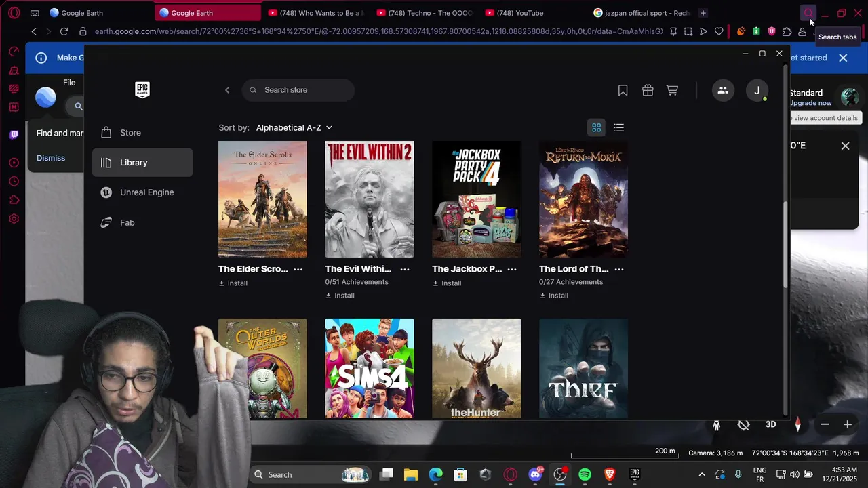868x488 pixels.
Task: Reload the Google Earth page
Action: click(64, 31)
